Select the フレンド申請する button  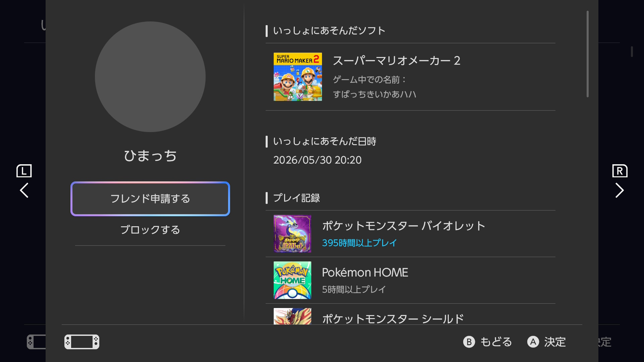(x=150, y=199)
